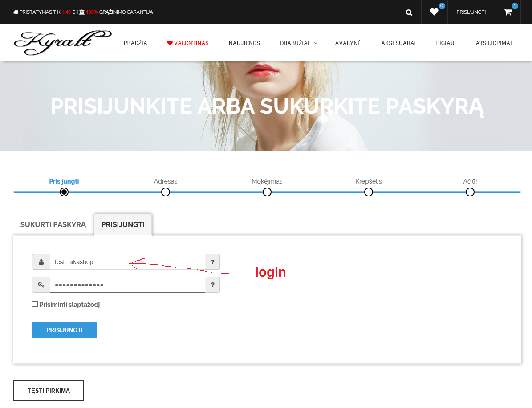This screenshot has width=532, height=408.
Task: Click the Tęsti pirkimą button
Action: 49,391
